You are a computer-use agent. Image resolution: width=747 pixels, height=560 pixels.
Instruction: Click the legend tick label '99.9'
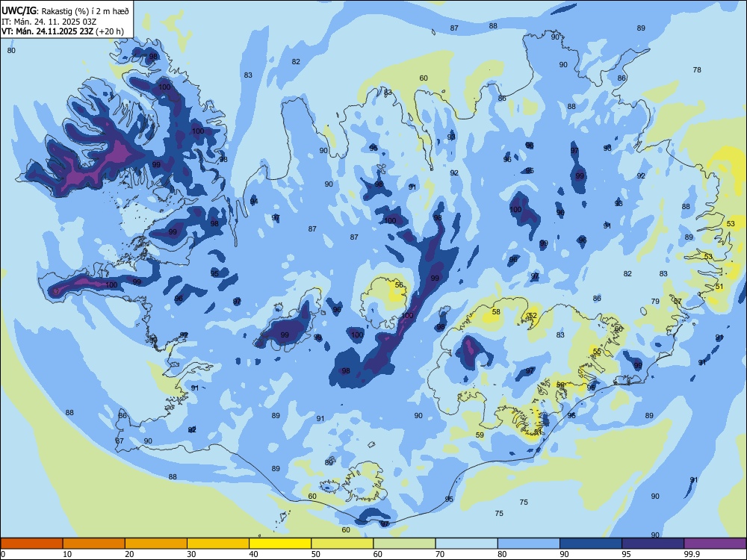coord(691,554)
